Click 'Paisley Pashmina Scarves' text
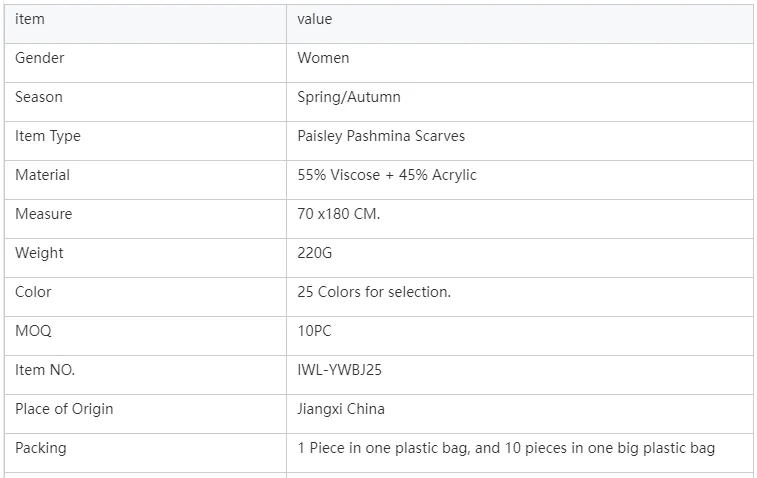The image size is (757, 478). coord(381,136)
